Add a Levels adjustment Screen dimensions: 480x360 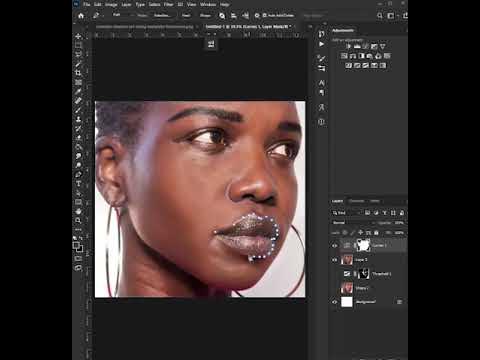(x=357, y=46)
